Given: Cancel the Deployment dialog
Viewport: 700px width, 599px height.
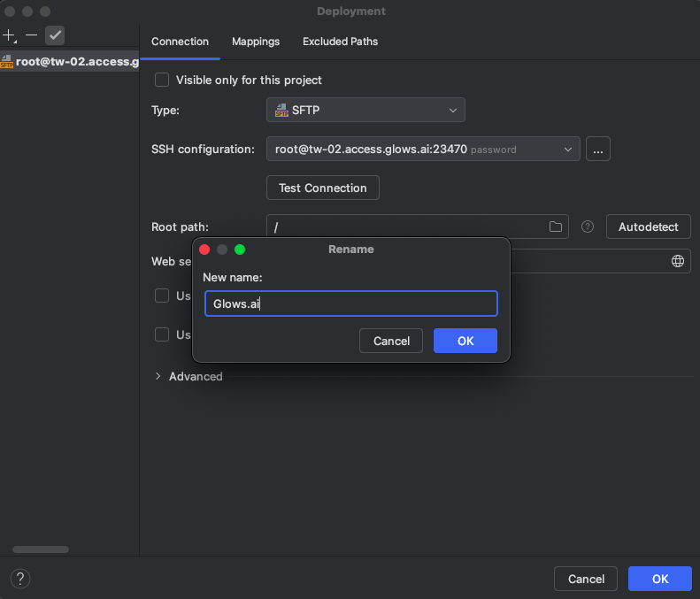Looking at the screenshot, I should [586, 579].
